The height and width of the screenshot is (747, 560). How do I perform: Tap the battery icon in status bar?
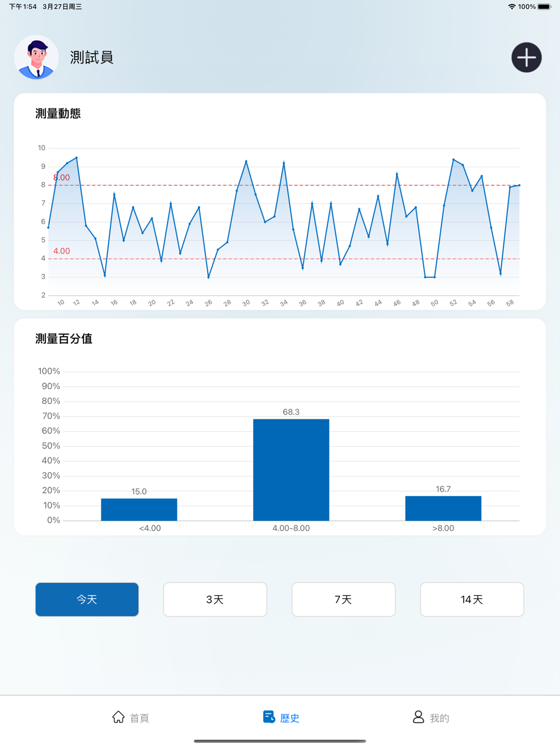pos(544,7)
